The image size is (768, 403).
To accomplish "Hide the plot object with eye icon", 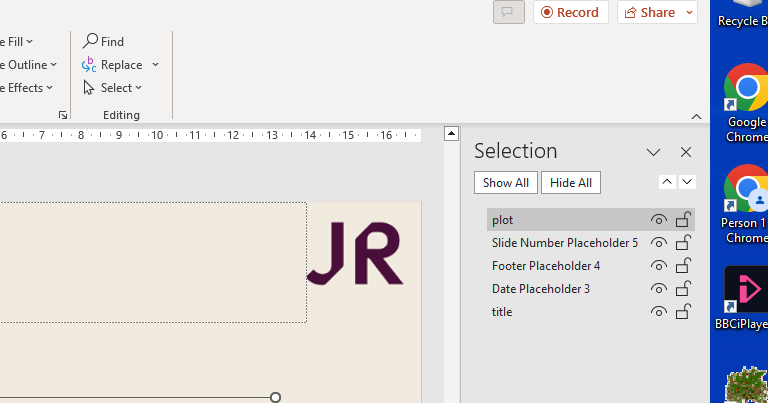I will tap(658, 220).
